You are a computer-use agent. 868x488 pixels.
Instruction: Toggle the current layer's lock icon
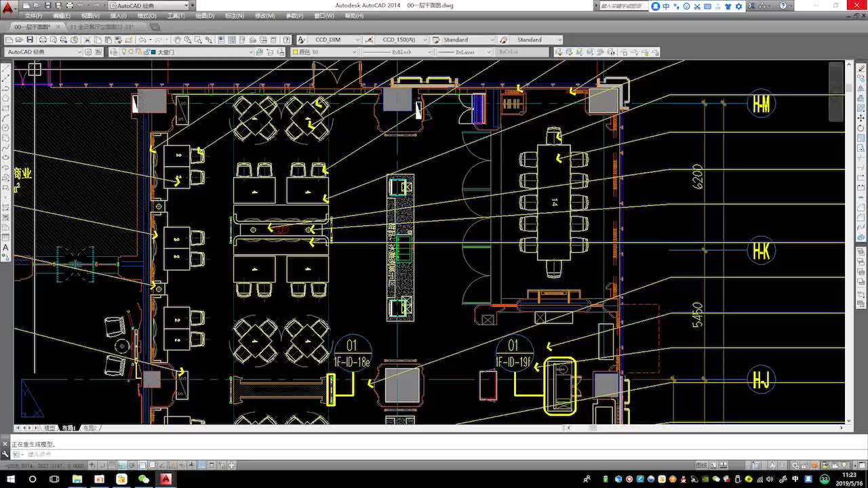146,52
